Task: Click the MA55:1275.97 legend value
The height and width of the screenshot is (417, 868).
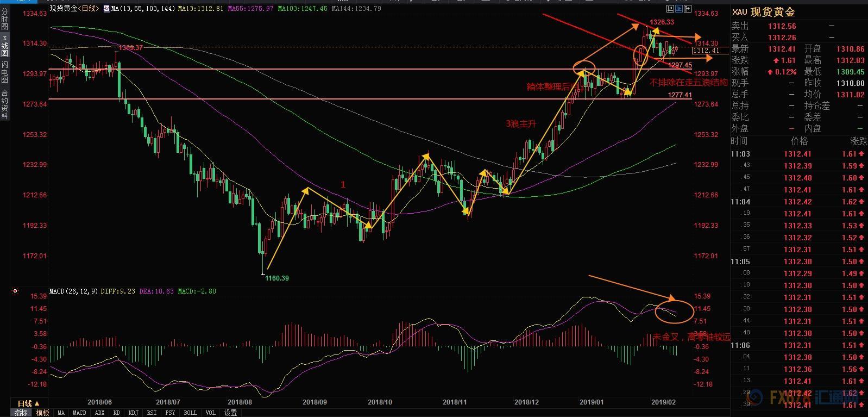Action: [250, 9]
